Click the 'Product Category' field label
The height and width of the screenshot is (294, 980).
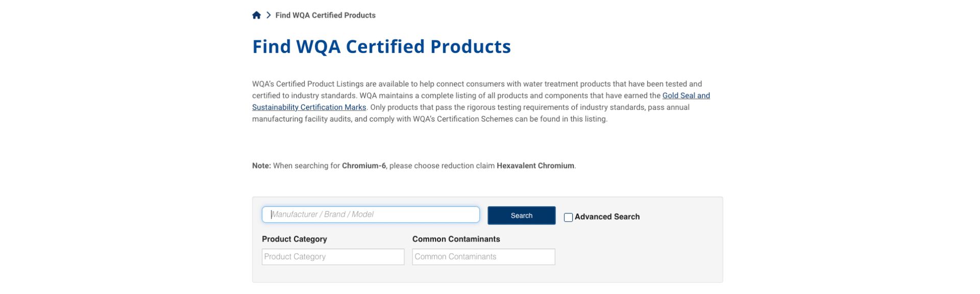[295, 239]
